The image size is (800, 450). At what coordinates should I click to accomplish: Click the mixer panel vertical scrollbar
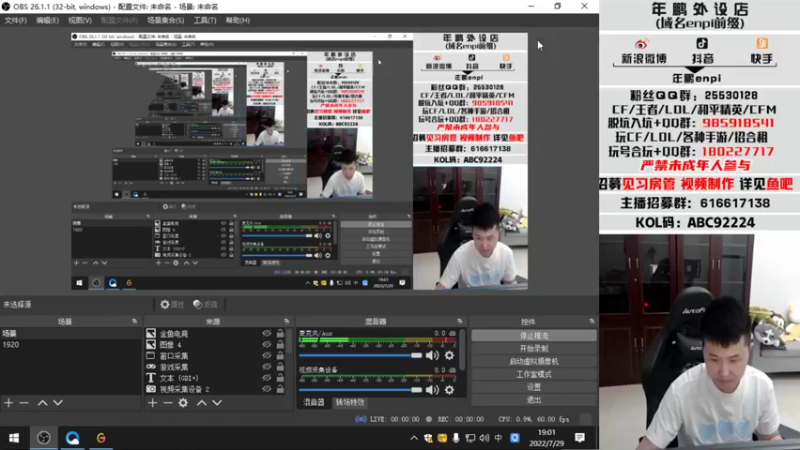[x=462, y=349]
